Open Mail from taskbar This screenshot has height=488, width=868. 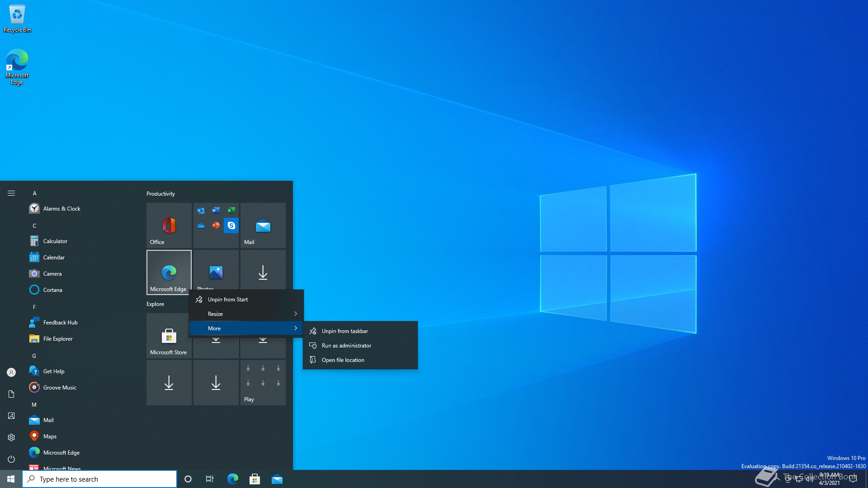277,479
